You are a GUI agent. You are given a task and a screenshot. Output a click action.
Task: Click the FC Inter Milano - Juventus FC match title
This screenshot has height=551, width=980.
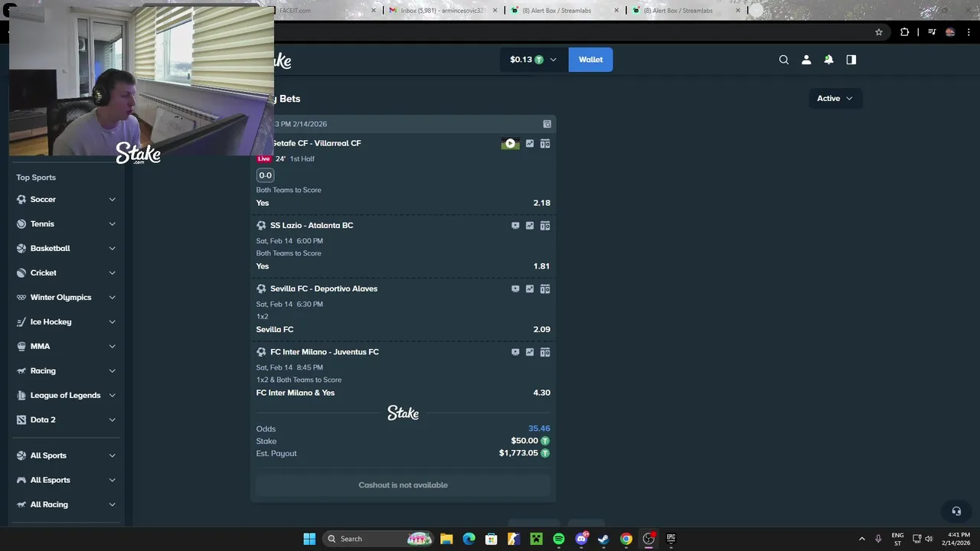[x=325, y=352]
